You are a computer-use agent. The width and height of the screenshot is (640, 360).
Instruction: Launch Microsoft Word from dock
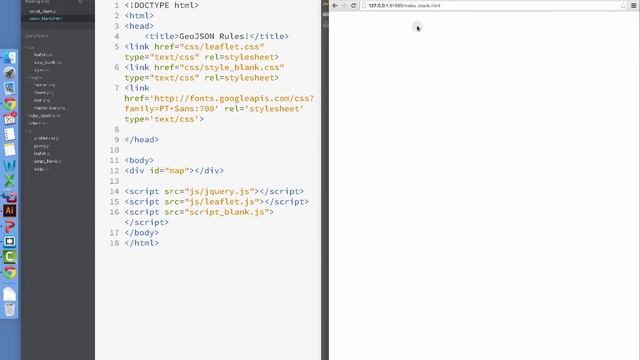pos(9,165)
